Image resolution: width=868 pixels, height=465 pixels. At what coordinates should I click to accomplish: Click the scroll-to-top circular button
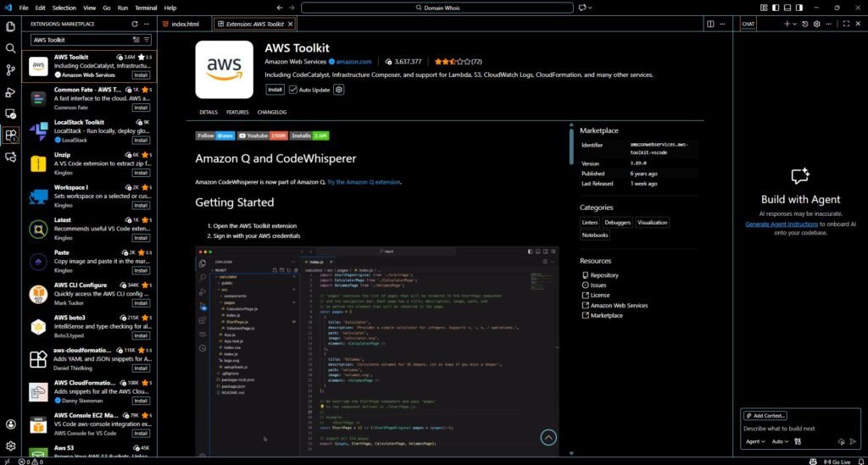(548, 437)
